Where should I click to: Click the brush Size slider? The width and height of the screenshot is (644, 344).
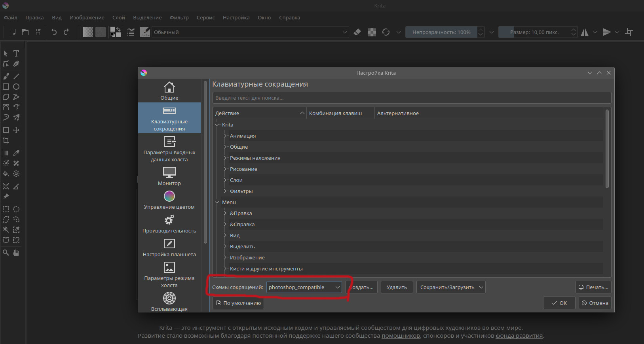[534, 32]
